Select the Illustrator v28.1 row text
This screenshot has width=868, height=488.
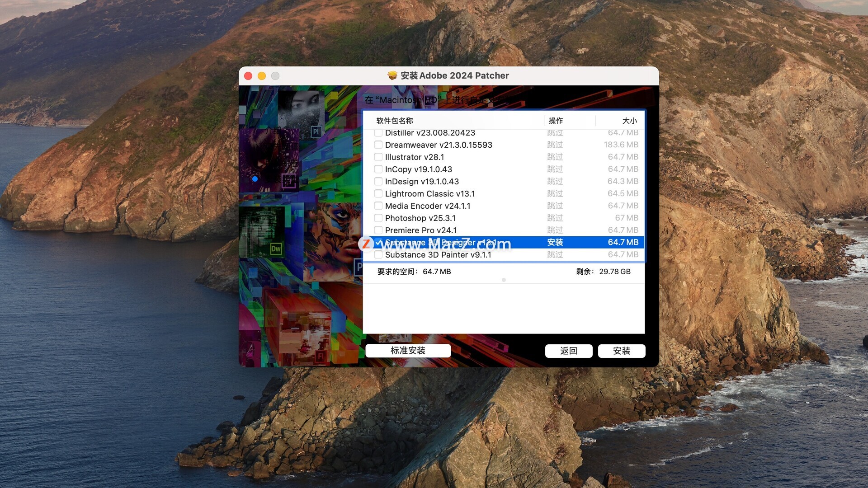click(x=415, y=157)
